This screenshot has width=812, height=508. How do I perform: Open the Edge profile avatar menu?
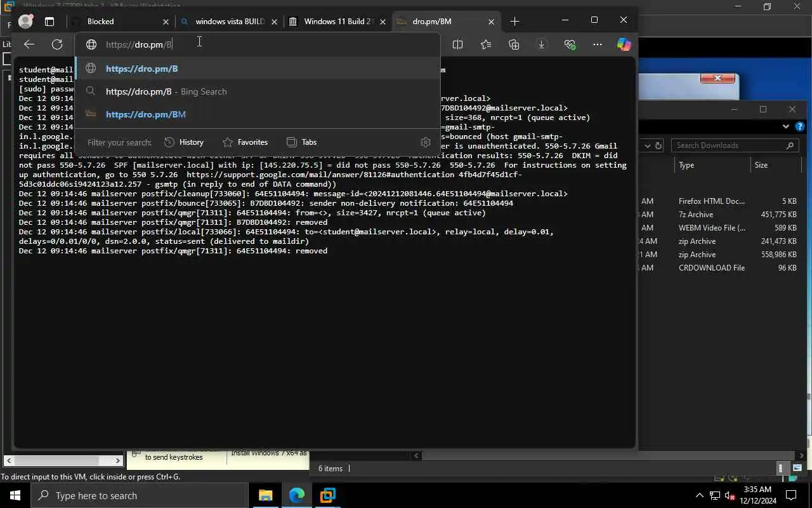[25, 22]
